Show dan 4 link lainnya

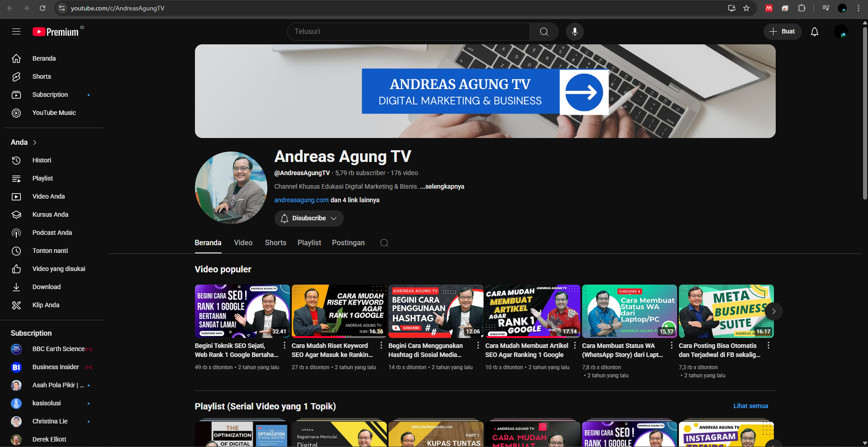tap(355, 200)
